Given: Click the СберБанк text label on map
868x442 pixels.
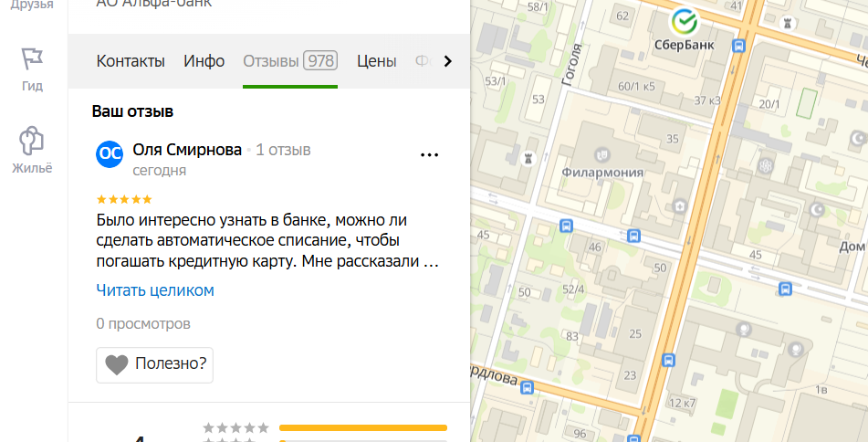Looking at the screenshot, I should (x=685, y=45).
